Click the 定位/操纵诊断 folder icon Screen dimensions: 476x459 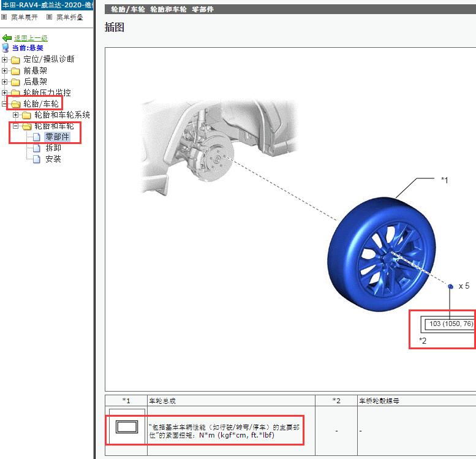click(x=15, y=60)
